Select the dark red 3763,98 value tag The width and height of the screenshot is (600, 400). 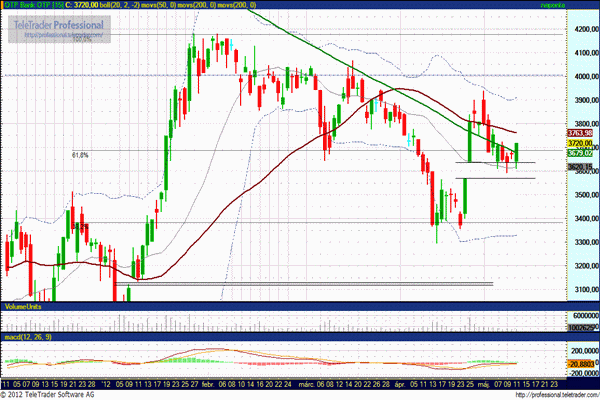tap(580, 133)
